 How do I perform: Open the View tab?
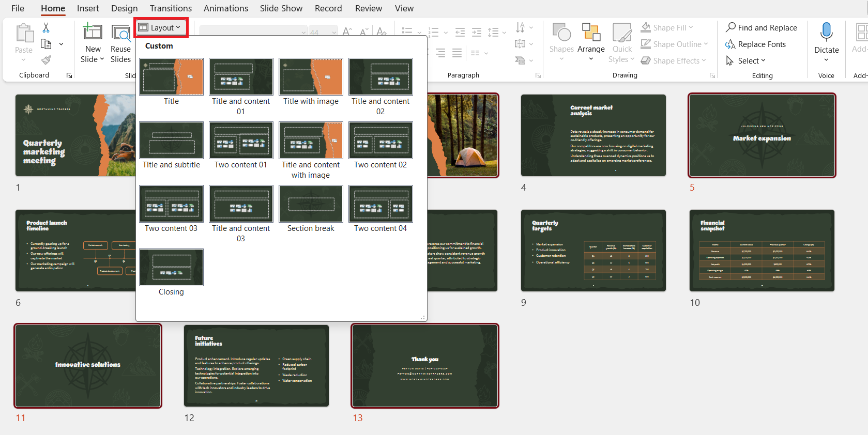click(404, 8)
